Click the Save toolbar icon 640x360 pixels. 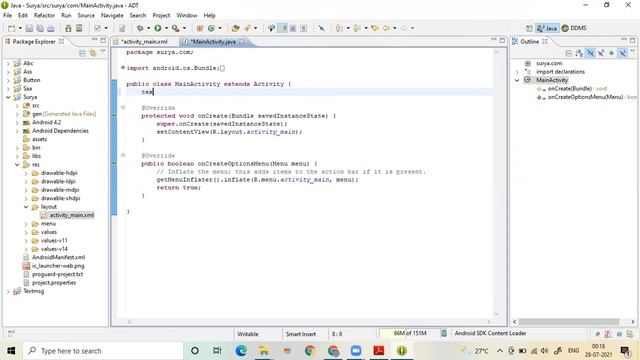pyautogui.click(x=29, y=28)
